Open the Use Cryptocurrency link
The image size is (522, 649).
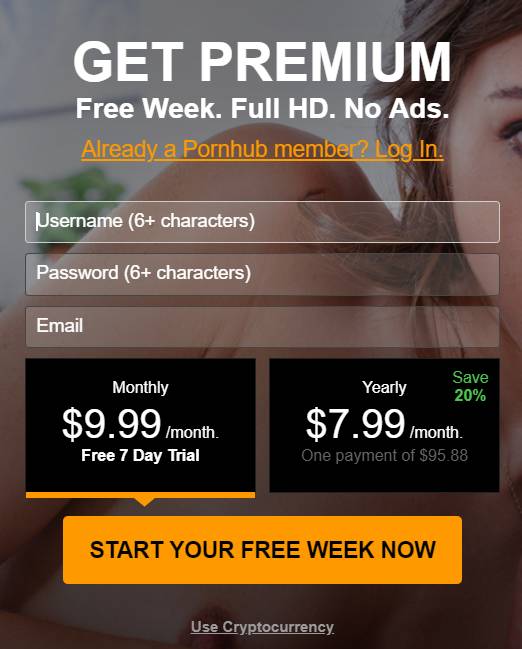(x=262, y=627)
